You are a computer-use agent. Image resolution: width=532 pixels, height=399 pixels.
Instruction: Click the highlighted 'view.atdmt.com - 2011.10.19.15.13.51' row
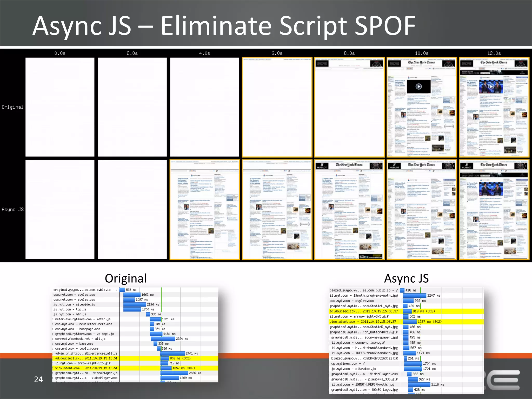(x=135, y=368)
